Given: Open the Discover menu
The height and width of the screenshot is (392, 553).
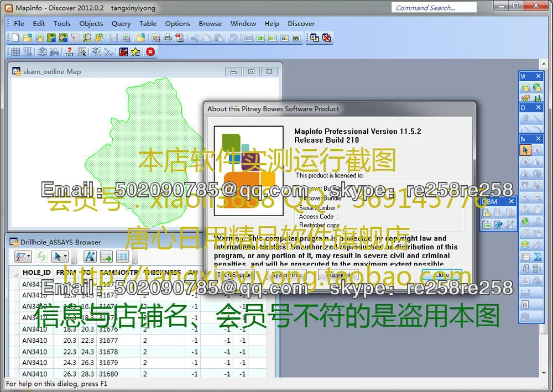Looking at the screenshot, I should coord(301,24).
